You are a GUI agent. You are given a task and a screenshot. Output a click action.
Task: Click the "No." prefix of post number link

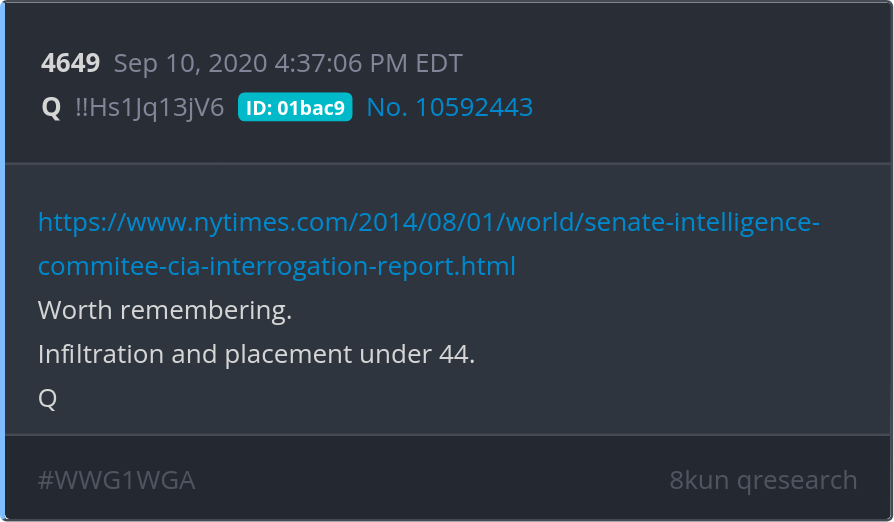point(387,107)
